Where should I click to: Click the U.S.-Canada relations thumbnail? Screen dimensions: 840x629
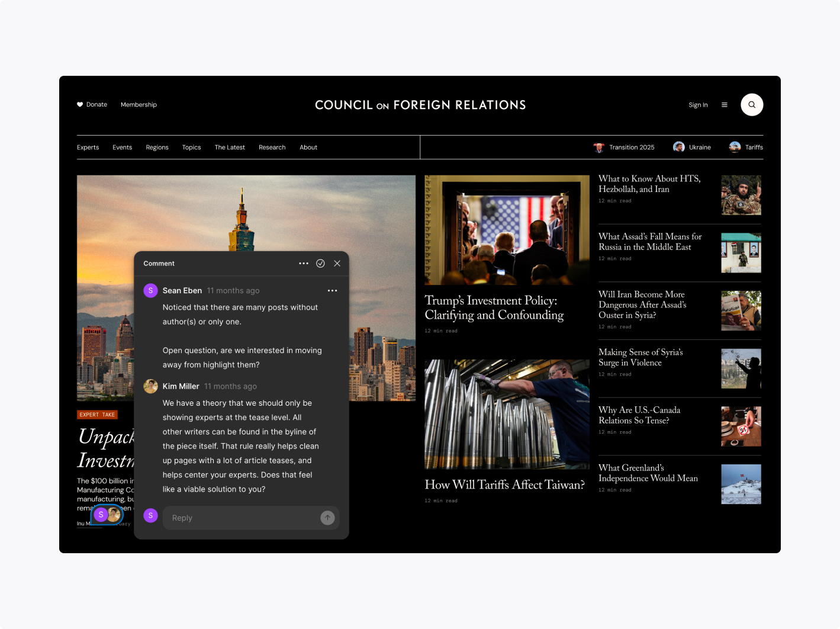(x=741, y=426)
